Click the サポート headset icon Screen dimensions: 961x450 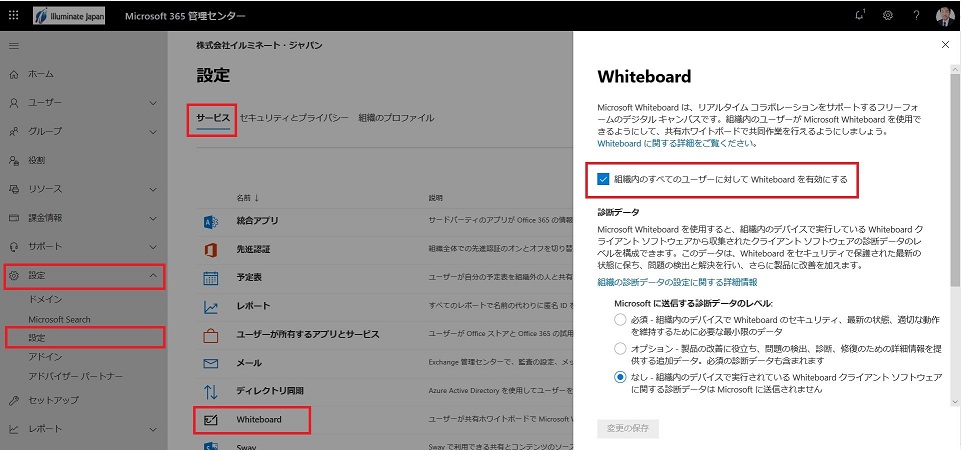tap(13, 246)
